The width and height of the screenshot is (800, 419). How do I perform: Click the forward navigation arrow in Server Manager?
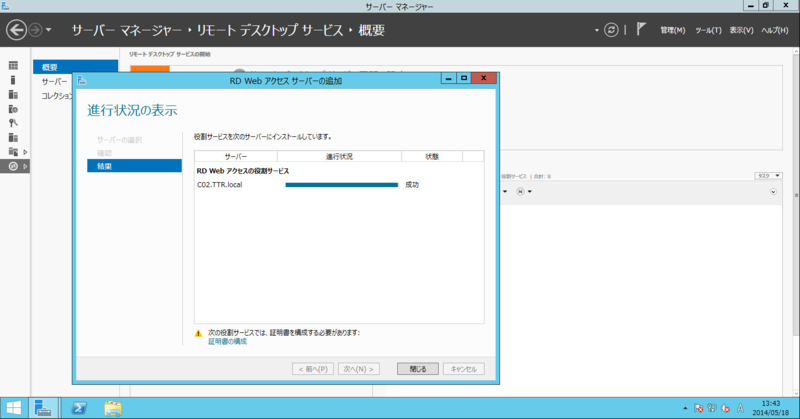tap(35, 30)
